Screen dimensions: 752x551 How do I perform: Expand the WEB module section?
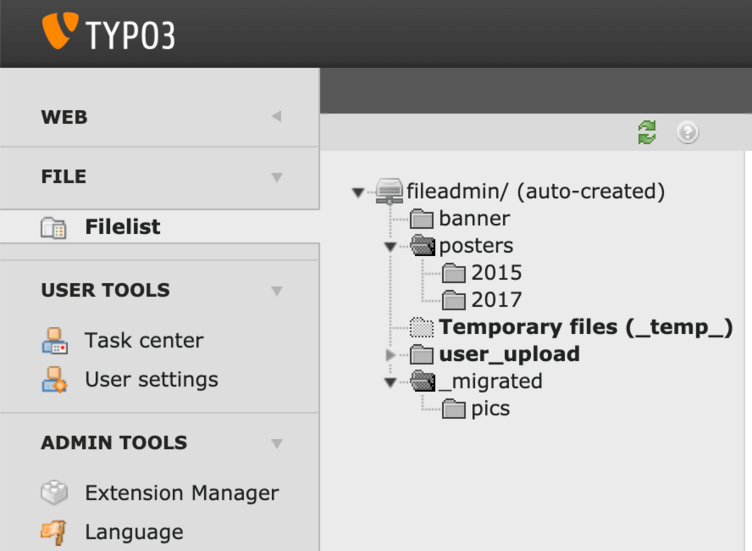click(276, 117)
